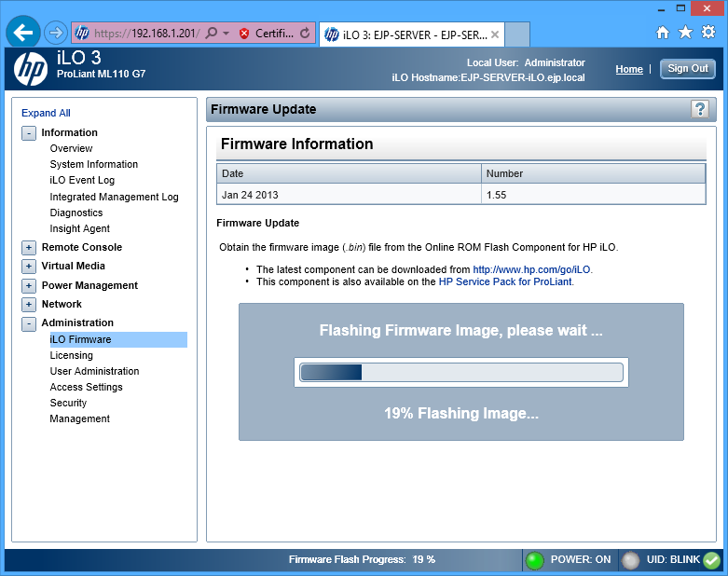
Task: Click the green checkmark health status icon
Action: 712,560
